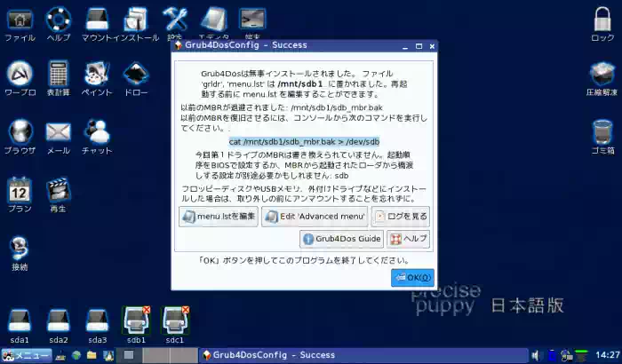Open the マウント drive desktop icon
The height and width of the screenshot is (364, 622).
click(97, 20)
